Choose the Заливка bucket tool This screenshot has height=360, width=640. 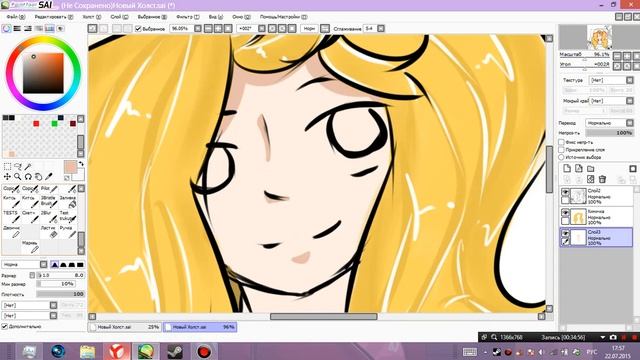click(68, 202)
